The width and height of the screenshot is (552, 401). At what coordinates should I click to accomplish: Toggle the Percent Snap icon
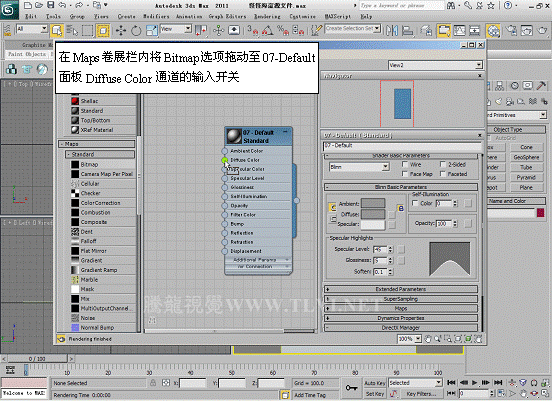(283, 31)
